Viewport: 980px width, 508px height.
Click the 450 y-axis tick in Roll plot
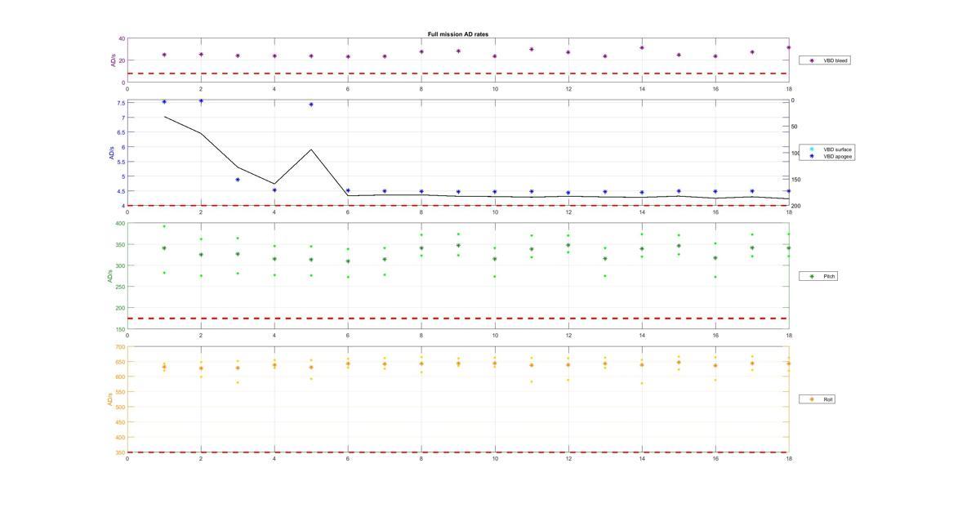tap(120, 422)
